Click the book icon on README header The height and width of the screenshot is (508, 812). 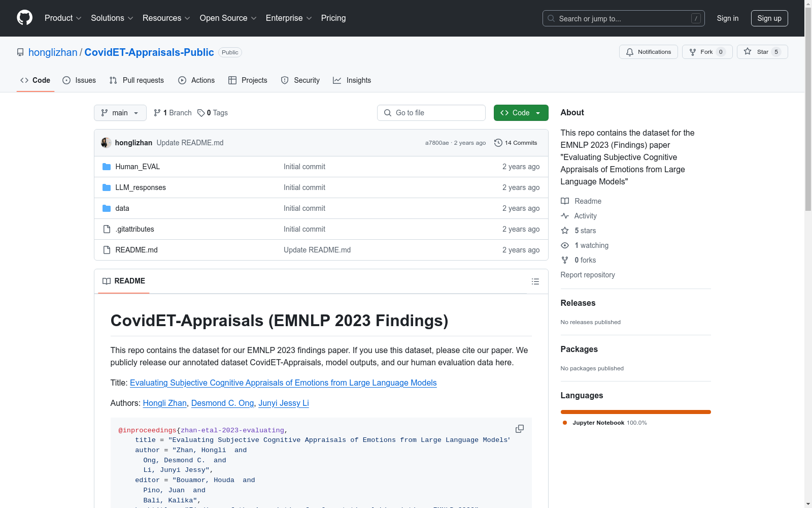[107, 281]
